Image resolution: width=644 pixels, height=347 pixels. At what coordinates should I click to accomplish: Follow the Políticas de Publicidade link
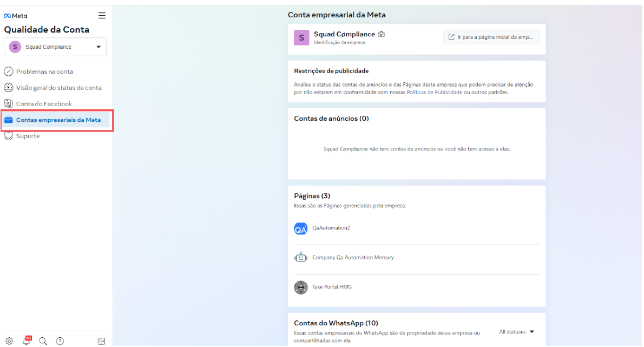click(x=434, y=93)
